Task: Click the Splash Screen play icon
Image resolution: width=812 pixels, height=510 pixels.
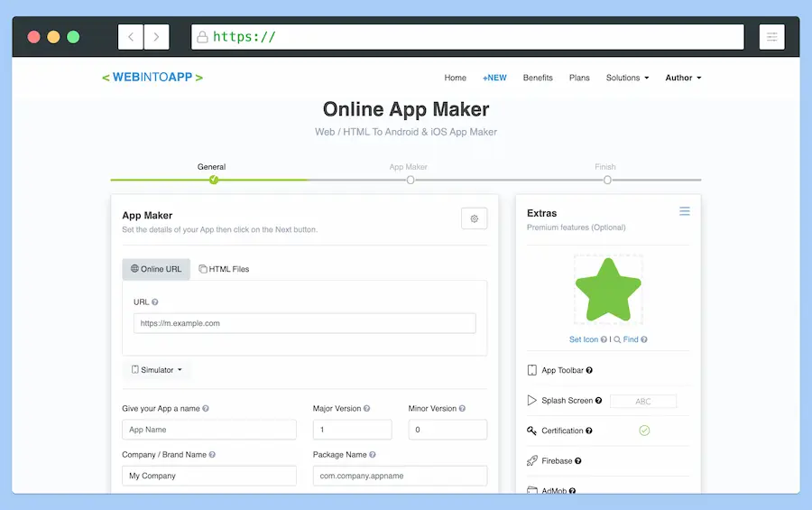Action: click(x=531, y=400)
